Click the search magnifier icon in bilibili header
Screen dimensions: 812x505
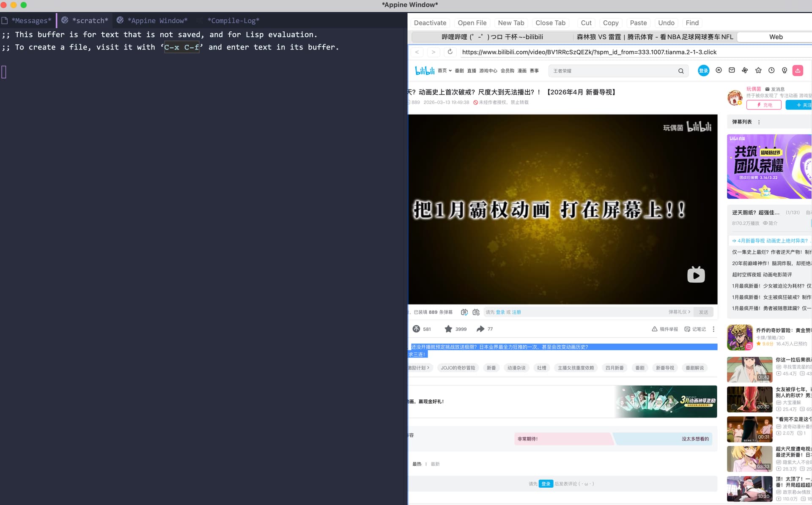coord(681,71)
